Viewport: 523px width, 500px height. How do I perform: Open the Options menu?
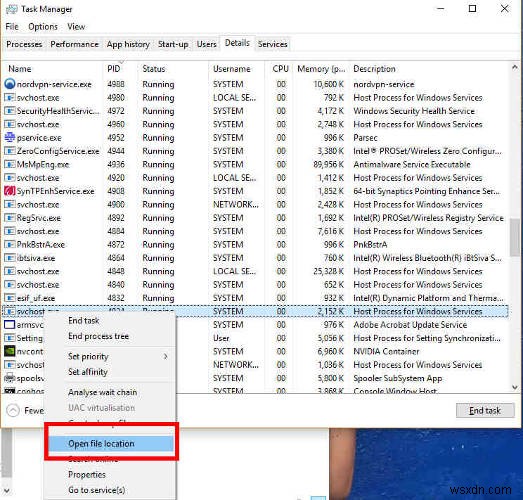coord(43,26)
